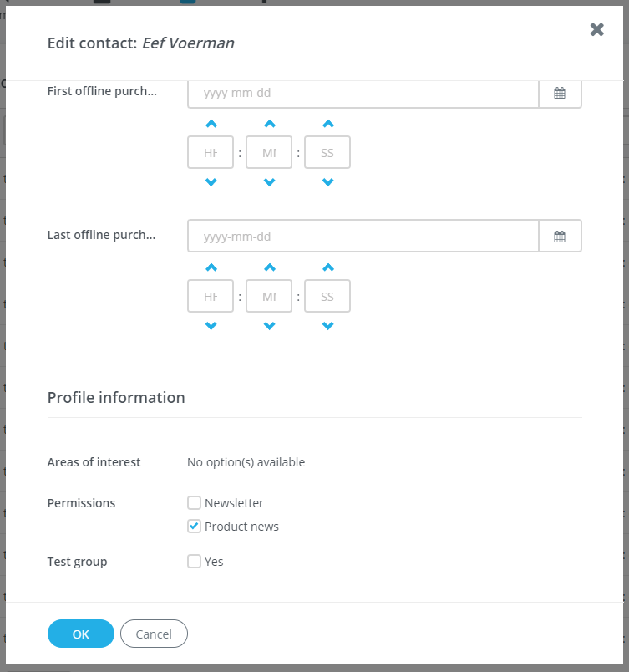Enable Yes for Test group

click(x=194, y=561)
